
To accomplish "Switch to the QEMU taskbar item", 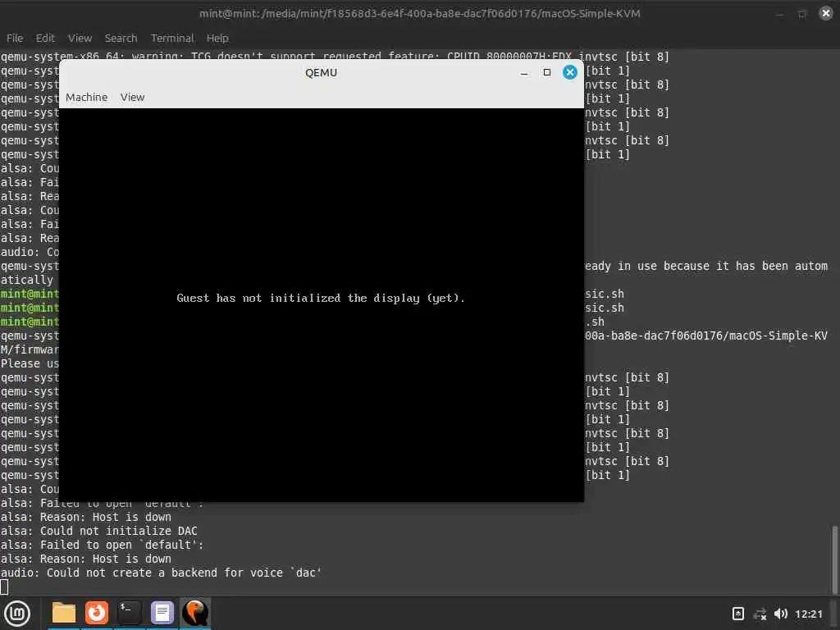I will coord(195,613).
